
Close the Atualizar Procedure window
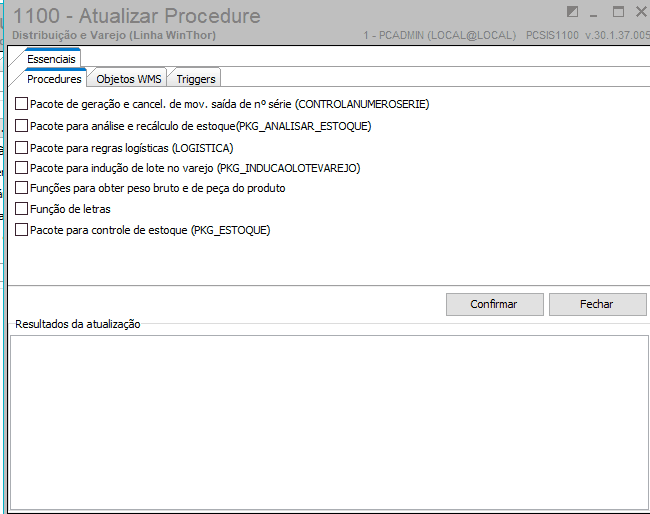[x=641, y=12]
